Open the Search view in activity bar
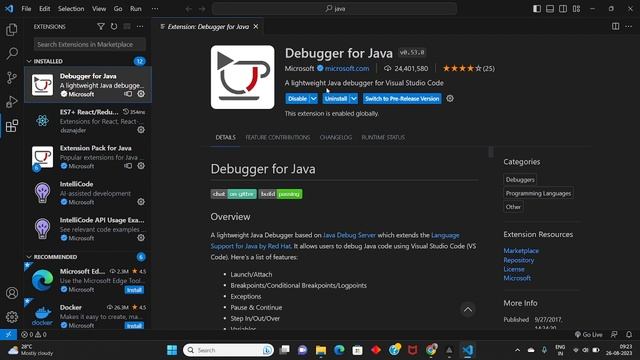 pos(12,53)
